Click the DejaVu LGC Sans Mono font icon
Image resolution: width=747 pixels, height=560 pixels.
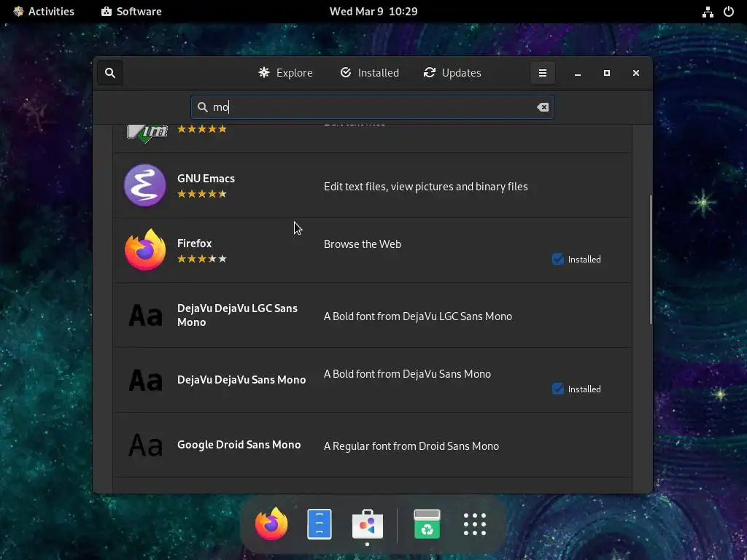coord(145,315)
